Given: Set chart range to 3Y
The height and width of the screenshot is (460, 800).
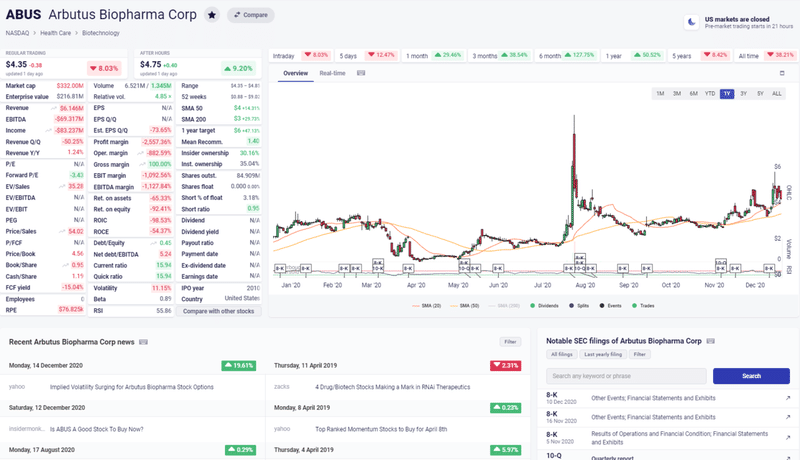Looking at the screenshot, I should click(x=743, y=94).
